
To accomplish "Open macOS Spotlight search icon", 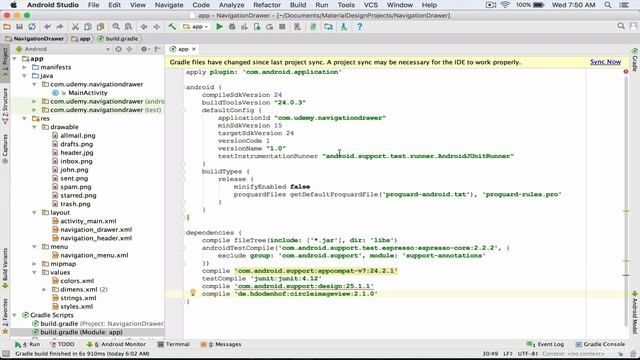I will [608, 5].
